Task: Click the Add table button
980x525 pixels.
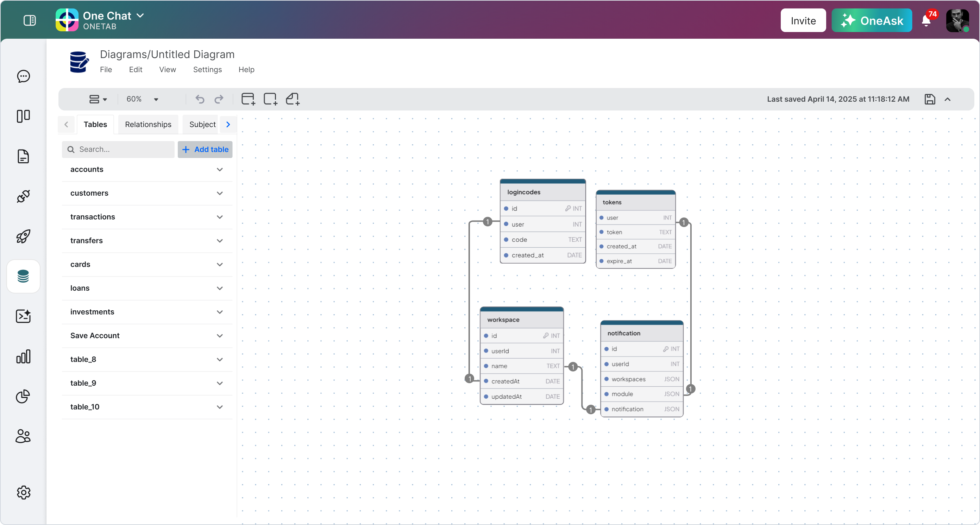Action: coord(205,150)
